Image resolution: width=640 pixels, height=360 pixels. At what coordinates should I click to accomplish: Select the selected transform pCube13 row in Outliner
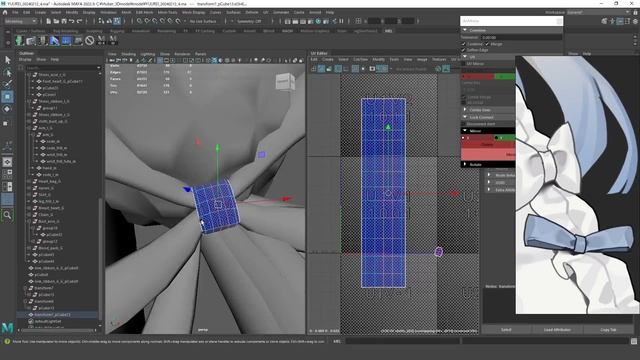(57, 315)
